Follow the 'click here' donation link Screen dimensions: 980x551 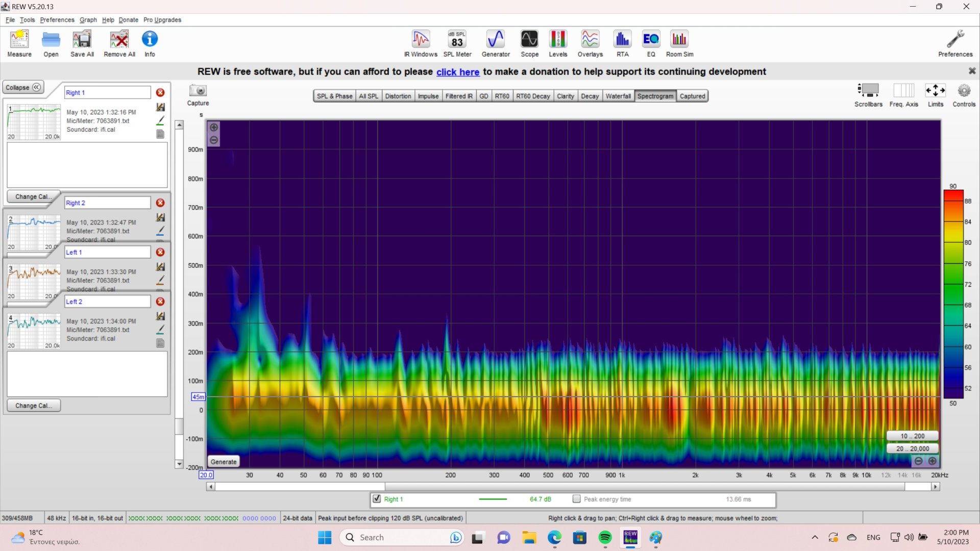pyautogui.click(x=457, y=72)
